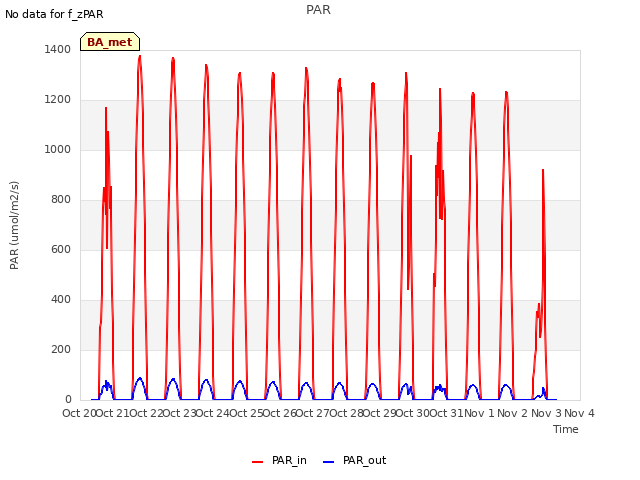This screenshot has width=640, height=480.
Task: Click the 'No data for f_zPAR' message
Action: [x=54, y=14]
